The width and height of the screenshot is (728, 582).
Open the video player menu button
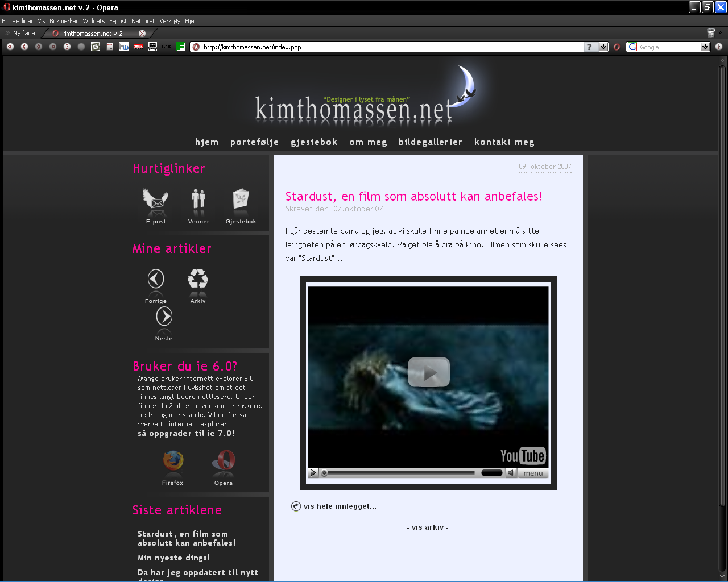point(533,473)
